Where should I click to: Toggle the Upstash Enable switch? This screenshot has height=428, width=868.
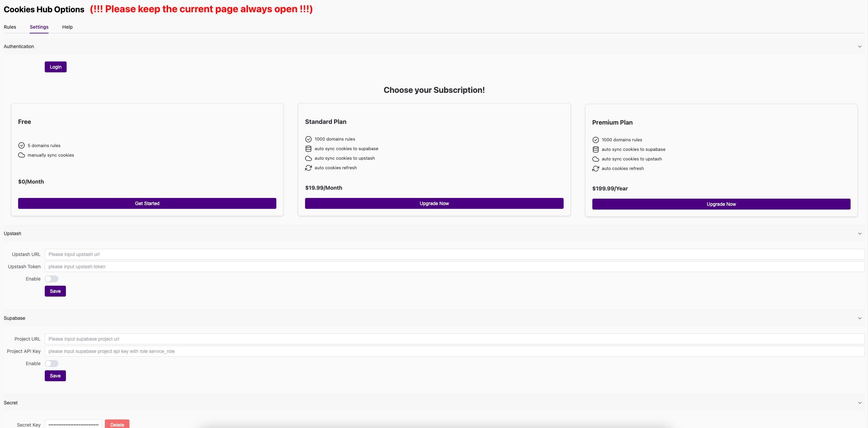point(52,279)
